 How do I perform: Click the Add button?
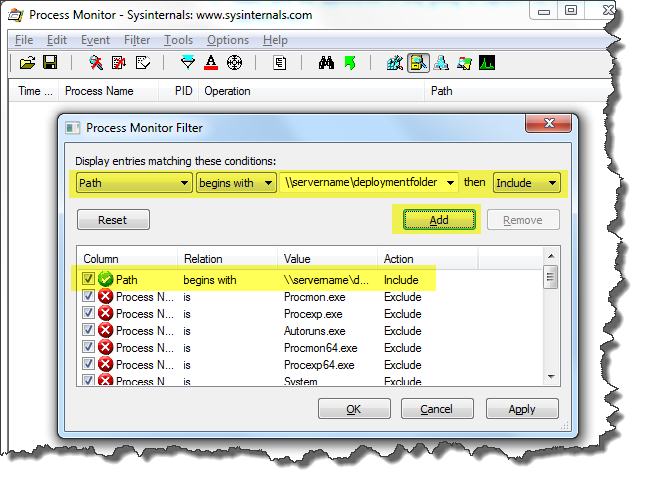pos(439,220)
